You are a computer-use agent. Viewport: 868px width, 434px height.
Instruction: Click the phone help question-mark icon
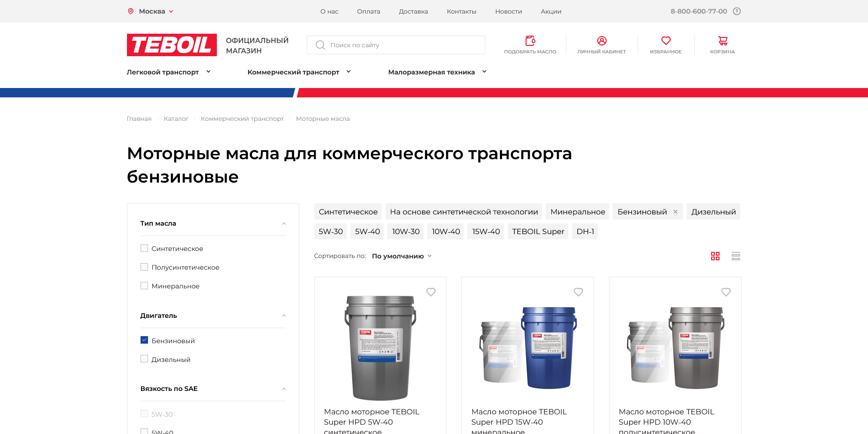(737, 11)
